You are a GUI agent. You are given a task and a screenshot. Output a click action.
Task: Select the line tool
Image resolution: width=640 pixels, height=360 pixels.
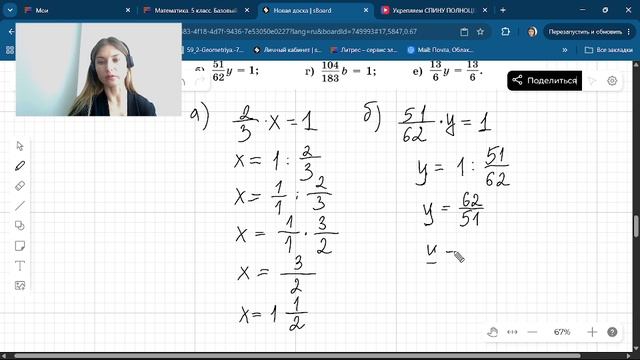tap(20, 206)
